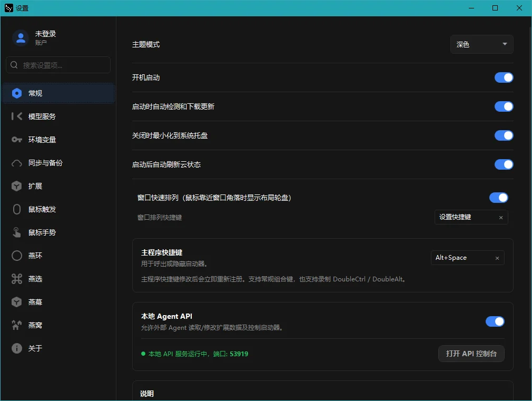Click the 说明 heading
Viewport: 532px width, 401px height.
(147, 394)
